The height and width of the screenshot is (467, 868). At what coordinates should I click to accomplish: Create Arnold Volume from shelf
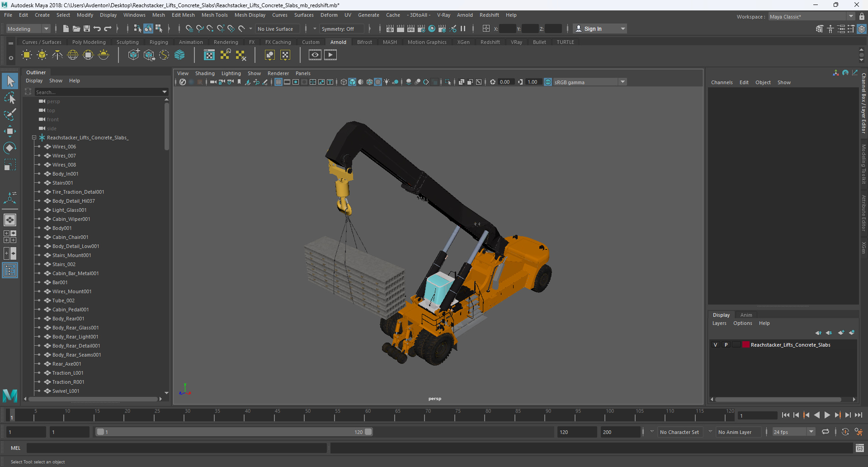point(179,55)
